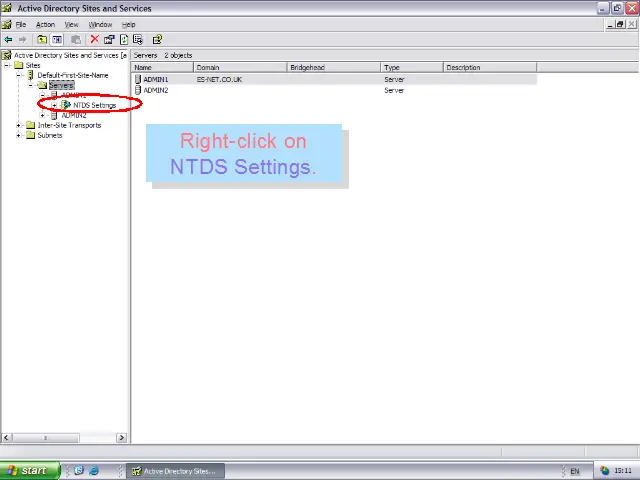
Task: Expand the Subnets tree node
Action: coord(19,135)
